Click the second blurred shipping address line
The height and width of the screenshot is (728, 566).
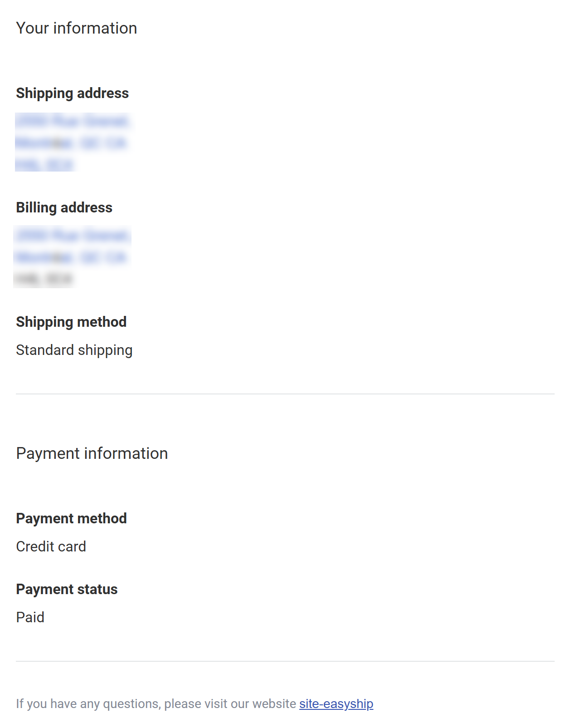click(70, 143)
